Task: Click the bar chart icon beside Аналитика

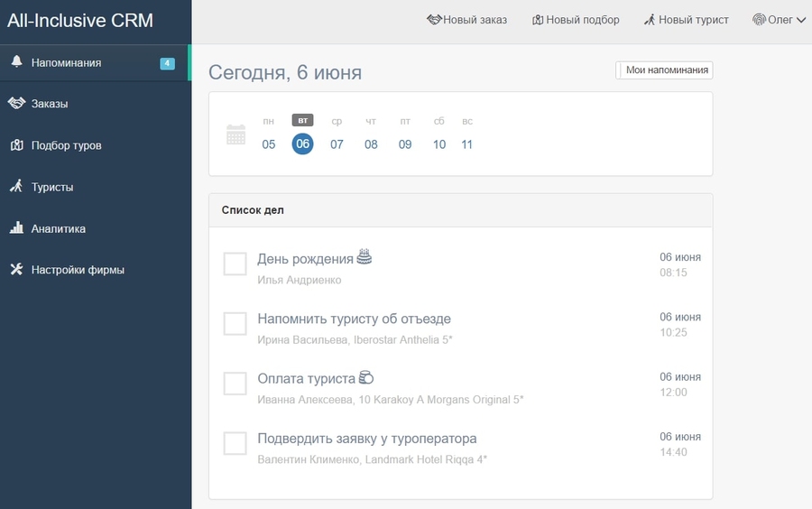Action: tap(16, 228)
